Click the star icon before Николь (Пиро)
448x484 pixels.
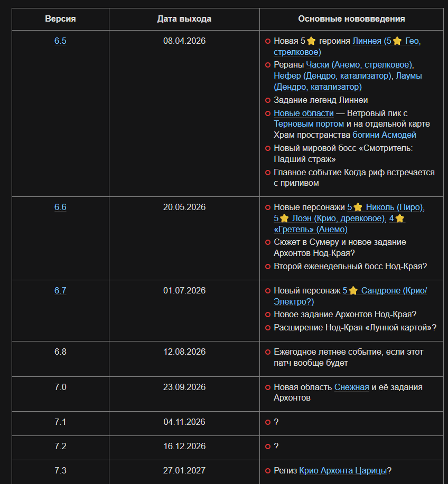[x=358, y=207]
